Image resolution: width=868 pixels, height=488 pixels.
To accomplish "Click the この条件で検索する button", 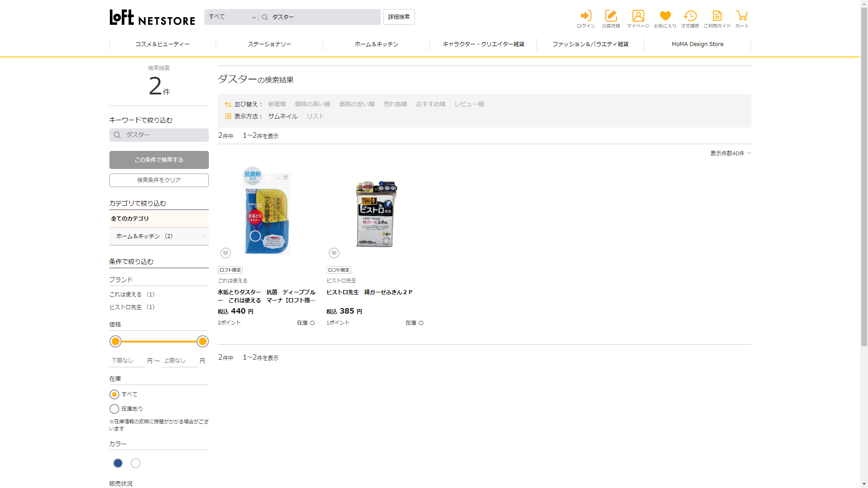I will click(x=159, y=160).
